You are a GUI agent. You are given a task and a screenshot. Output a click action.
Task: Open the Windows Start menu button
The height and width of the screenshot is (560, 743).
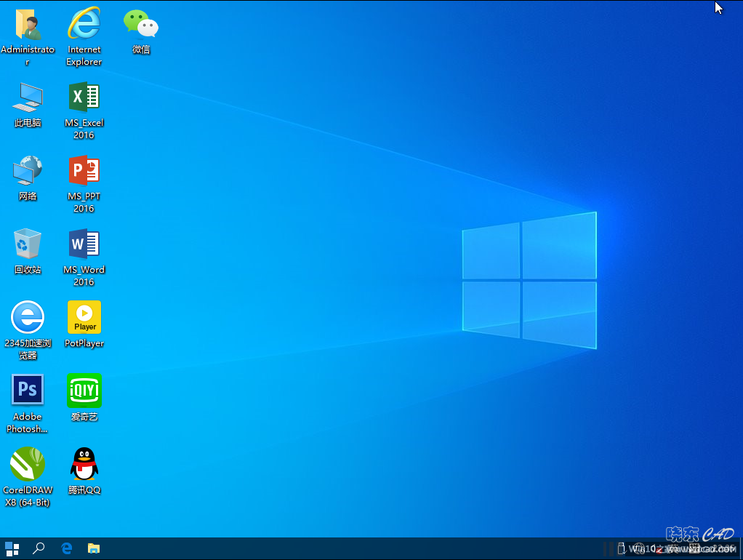(12, 548)
